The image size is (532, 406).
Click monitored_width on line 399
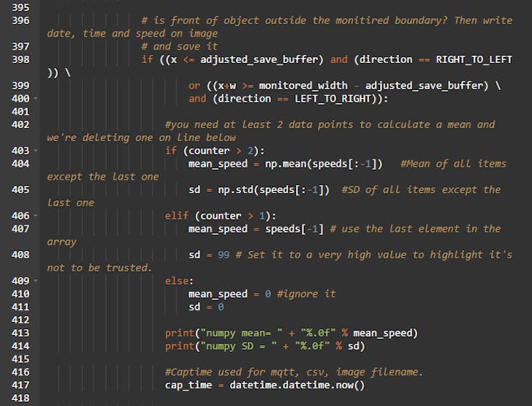303,86
